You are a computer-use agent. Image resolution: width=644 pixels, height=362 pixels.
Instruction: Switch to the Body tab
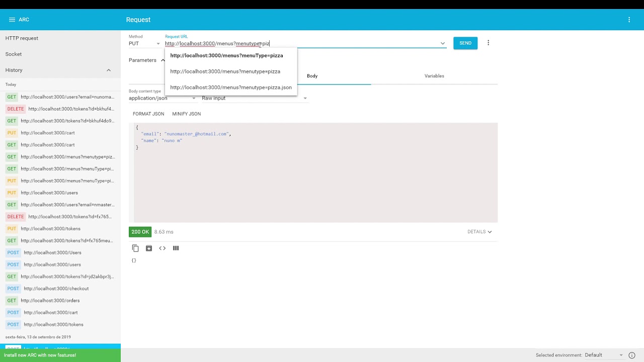tap(312, 76)
